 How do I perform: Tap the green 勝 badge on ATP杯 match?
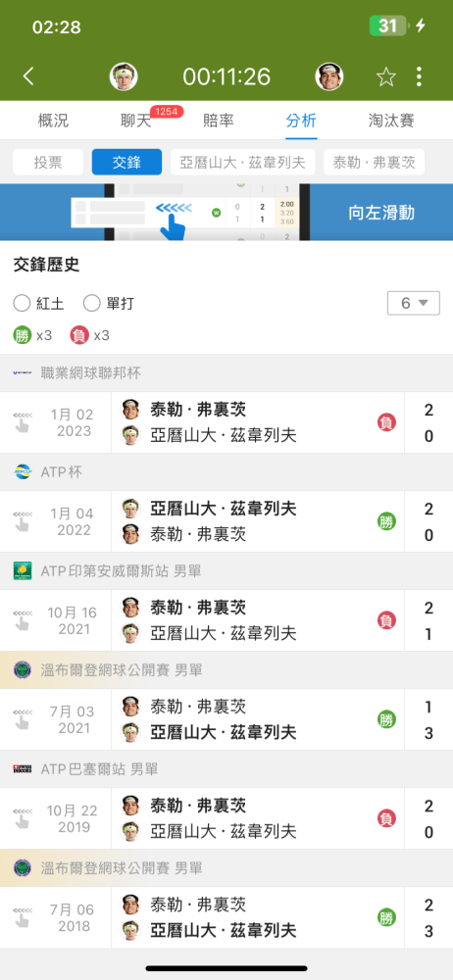[386, 521]
